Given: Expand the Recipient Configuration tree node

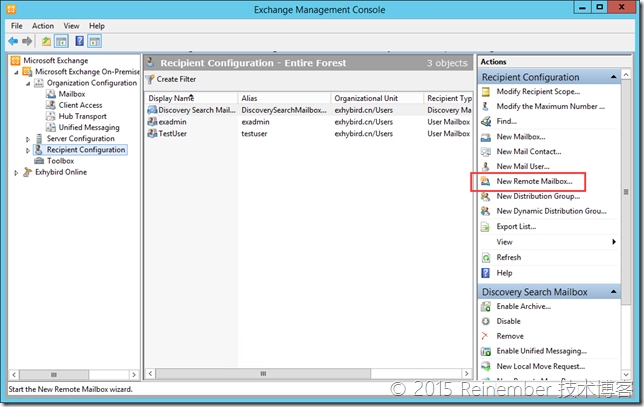Looking at the screenshot, I should tap(28, 150).
